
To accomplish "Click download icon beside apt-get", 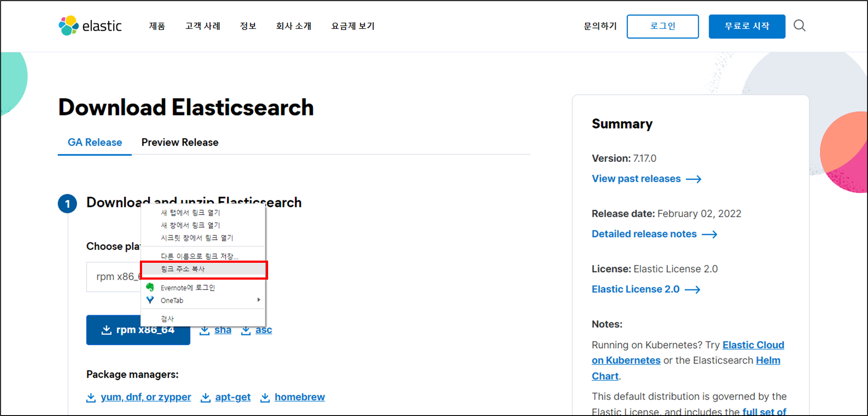I will pos(205,397).
